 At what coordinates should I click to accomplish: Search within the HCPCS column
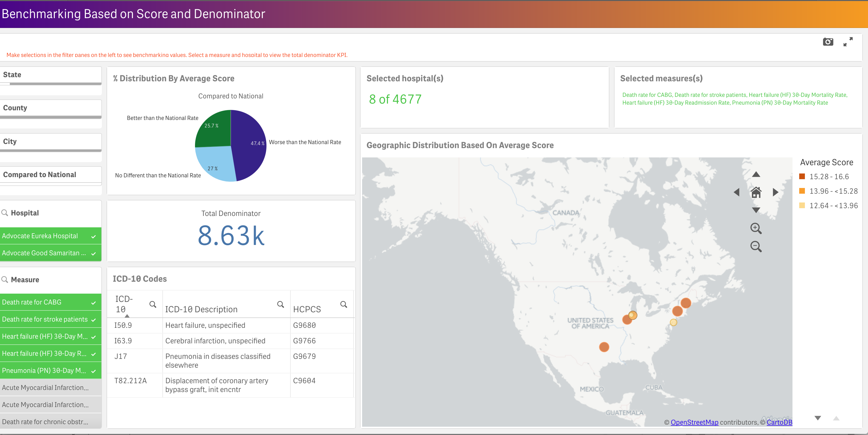click(343, 304)
